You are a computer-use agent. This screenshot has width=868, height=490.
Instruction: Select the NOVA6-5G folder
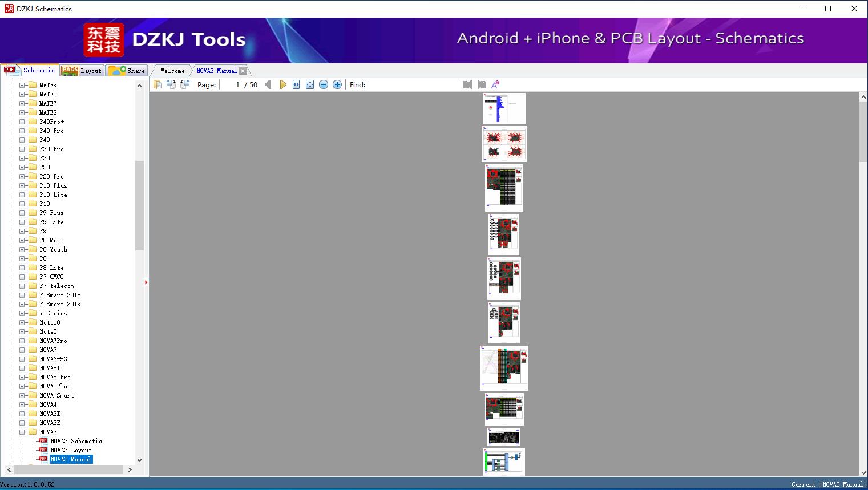pyautogui.click(x=53, y=359)
